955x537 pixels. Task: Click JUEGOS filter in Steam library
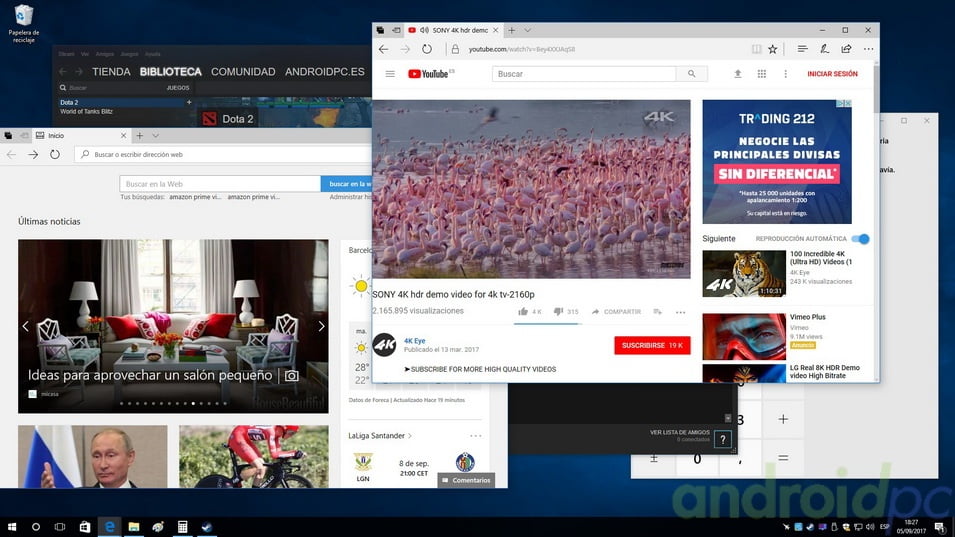tap(178, 88)
